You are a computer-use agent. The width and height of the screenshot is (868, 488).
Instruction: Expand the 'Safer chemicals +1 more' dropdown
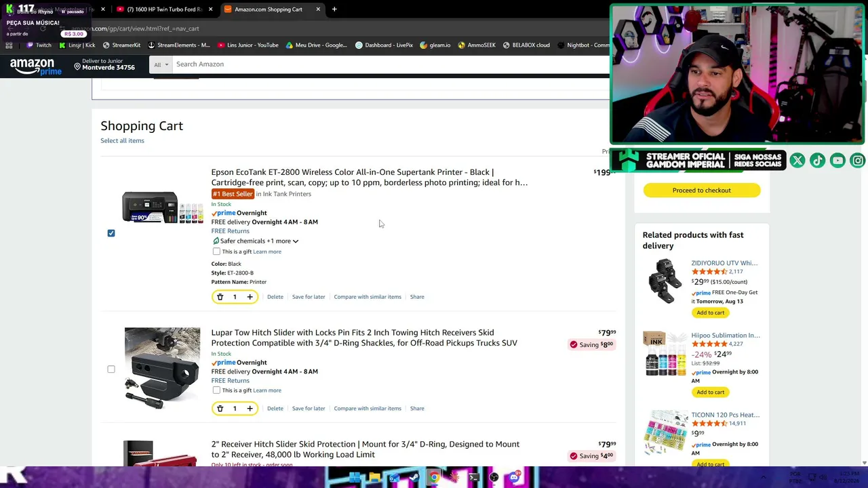pyautogui.click(x=255, y=241)
